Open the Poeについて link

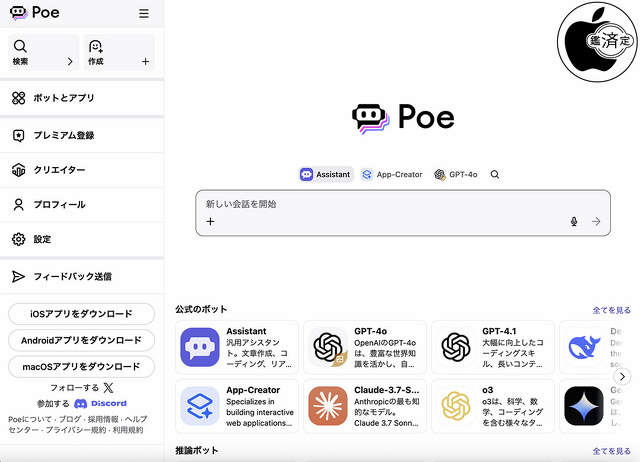[30, 419]
